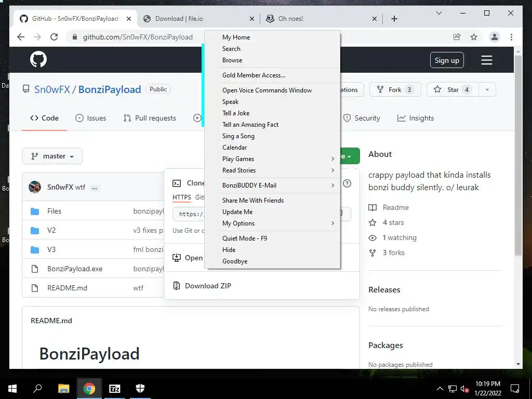Viewport: 532px width, 399px height.
Task: Open the Windows Start menu
Action: tap(12, 389)
